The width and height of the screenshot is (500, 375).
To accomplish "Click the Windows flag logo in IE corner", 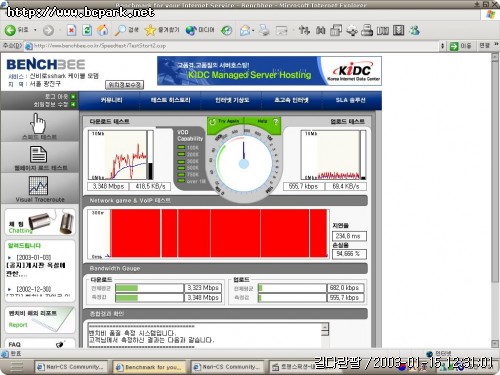I will [x=490, y=15].
